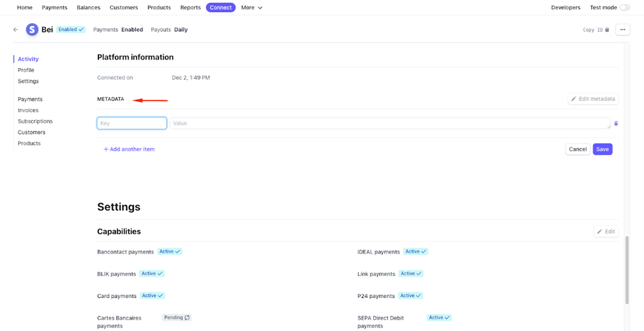
Task: Click the Settings section heading
Action: (x=119, y=207)
